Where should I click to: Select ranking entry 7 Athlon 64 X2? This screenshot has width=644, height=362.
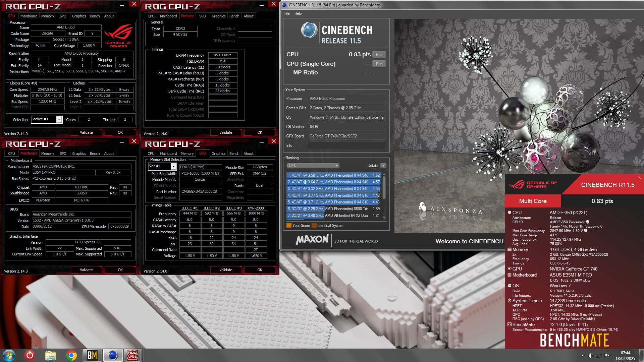pos(333,216)
